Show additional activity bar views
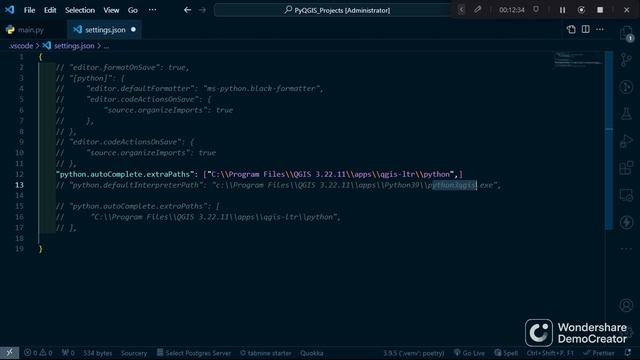The width and height of the screenshot is (640, 360). (626, 249)
